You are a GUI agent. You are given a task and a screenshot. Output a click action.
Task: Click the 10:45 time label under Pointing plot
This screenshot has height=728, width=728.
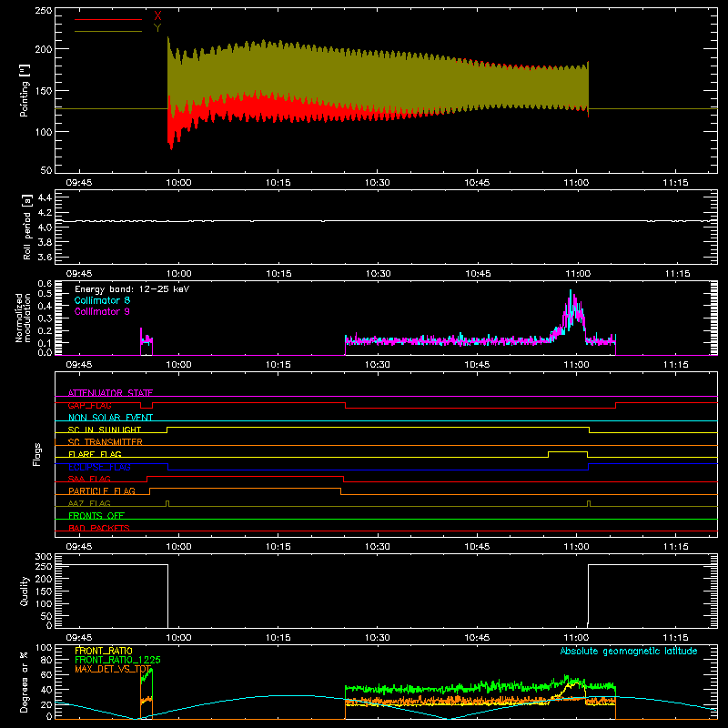point(477,183)
